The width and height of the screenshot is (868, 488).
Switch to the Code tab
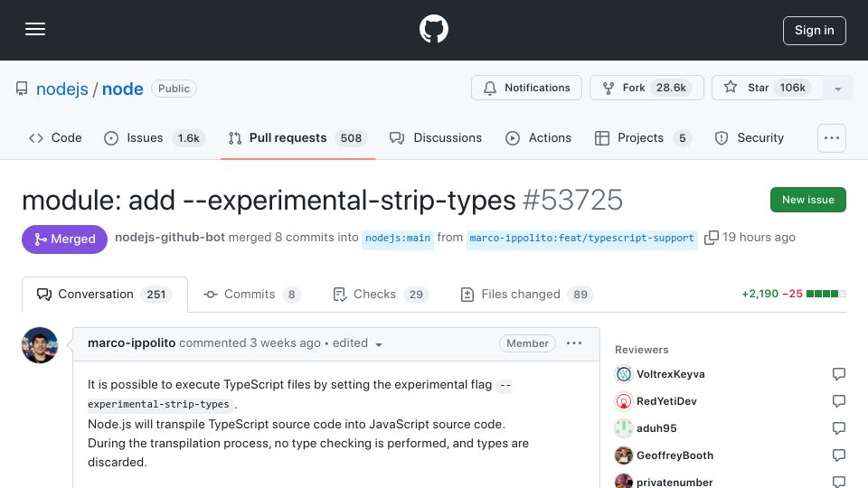[55, 137]
